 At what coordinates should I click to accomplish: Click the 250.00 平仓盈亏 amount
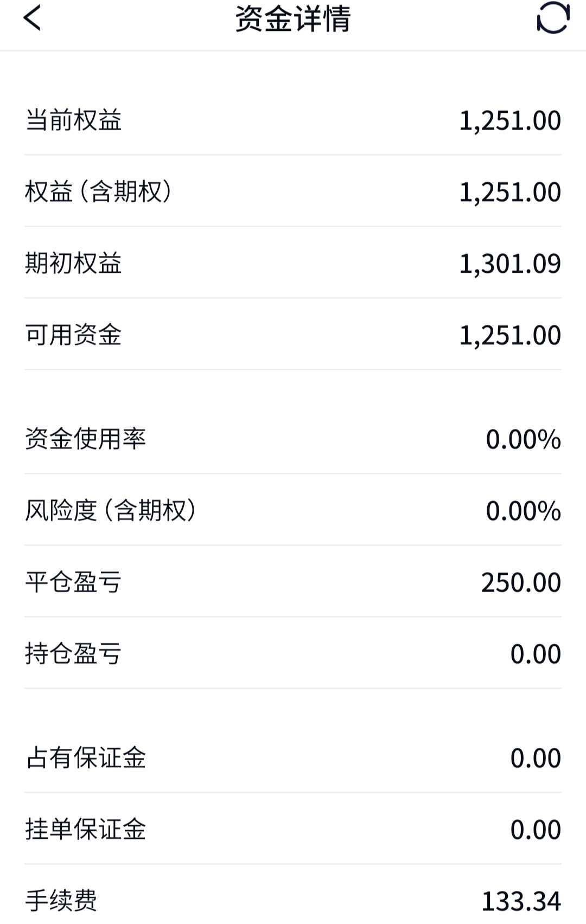click(521, 582)
